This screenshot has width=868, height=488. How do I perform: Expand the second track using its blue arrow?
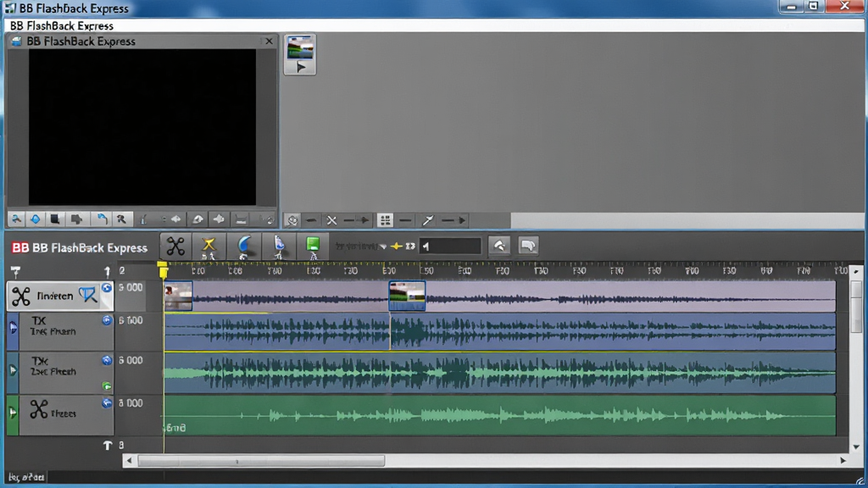click(14, 328)
